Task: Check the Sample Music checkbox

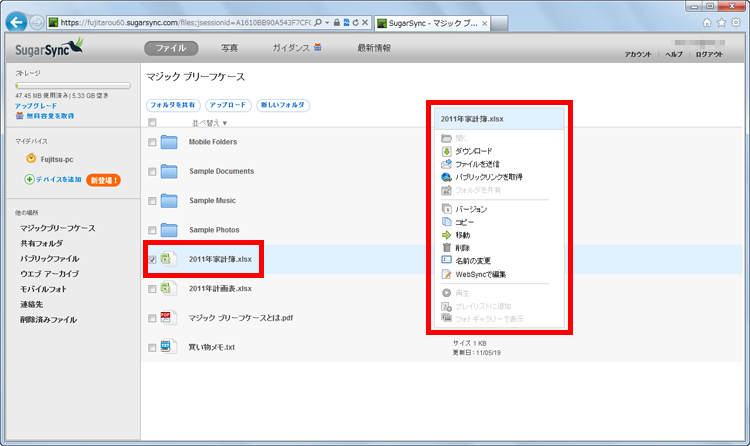Action: (x=152, y=201)
